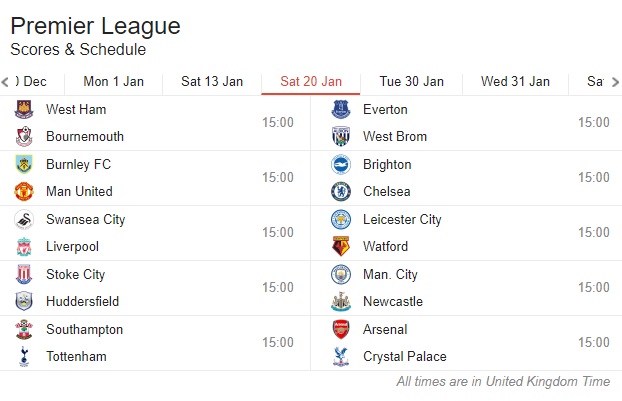622x401 pixels.
Task: Click the Swansea City swan crest
Action: [x=24, y=219]
